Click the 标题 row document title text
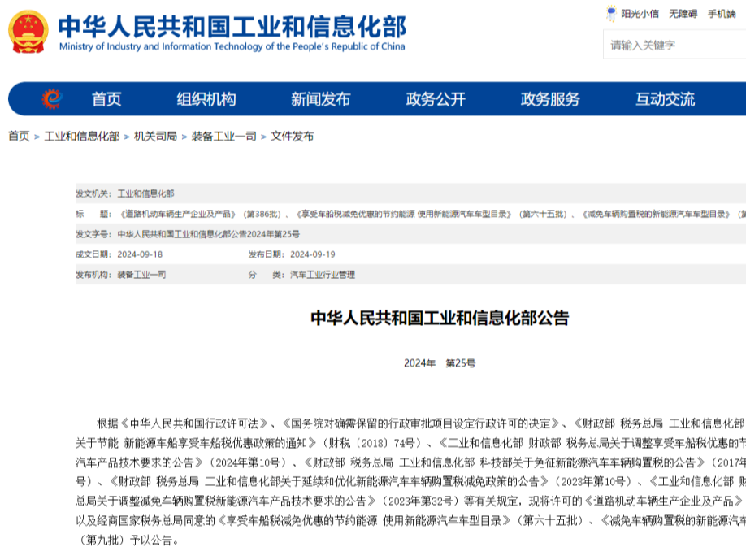Screen dimensions: 746x560 click(x=432, y=214)
